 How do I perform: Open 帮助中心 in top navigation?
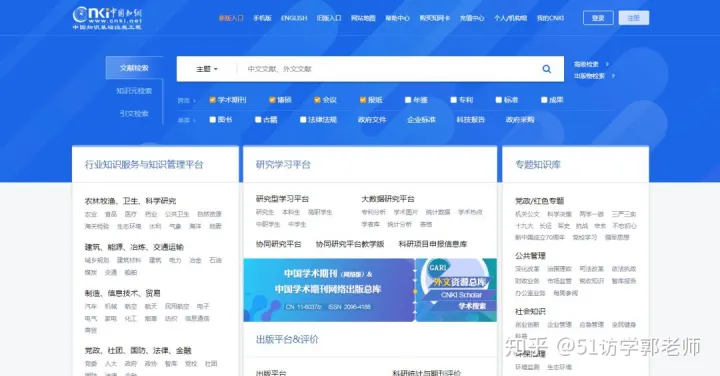[397, 18]
